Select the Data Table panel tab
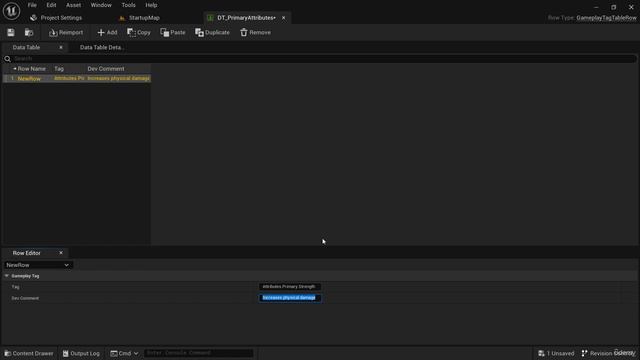 (x=26, y=47)
